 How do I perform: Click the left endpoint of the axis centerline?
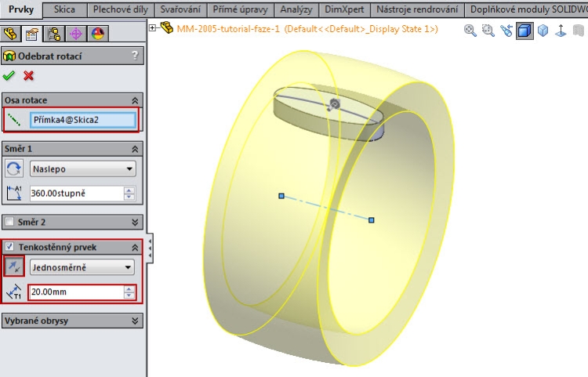coord(281,196)
